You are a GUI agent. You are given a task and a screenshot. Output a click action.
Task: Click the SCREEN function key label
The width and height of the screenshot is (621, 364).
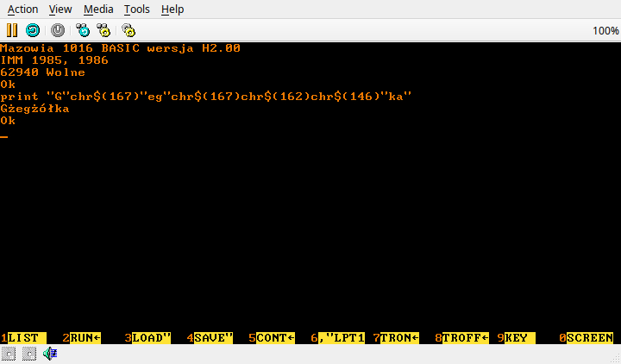click(590, 338)
